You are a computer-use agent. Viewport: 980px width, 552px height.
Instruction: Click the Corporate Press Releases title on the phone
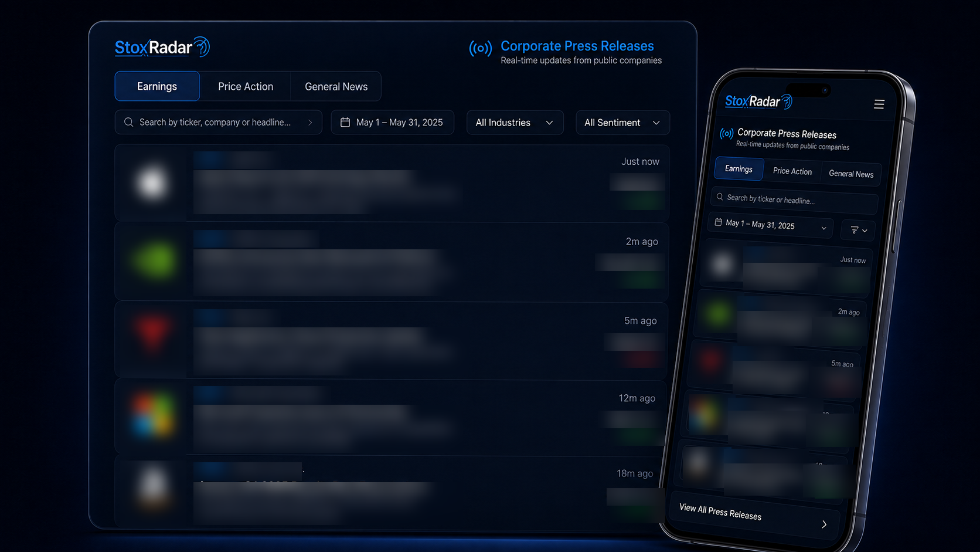coord(787,134)
